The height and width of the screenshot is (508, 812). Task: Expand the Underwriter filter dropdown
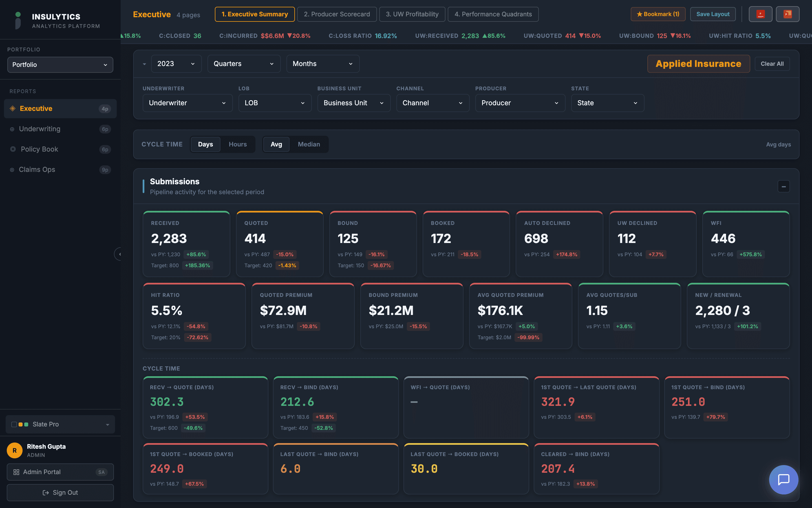187,103
